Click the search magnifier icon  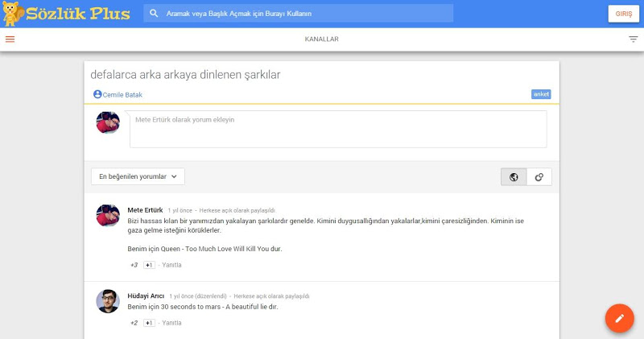(x=155, y=14)
